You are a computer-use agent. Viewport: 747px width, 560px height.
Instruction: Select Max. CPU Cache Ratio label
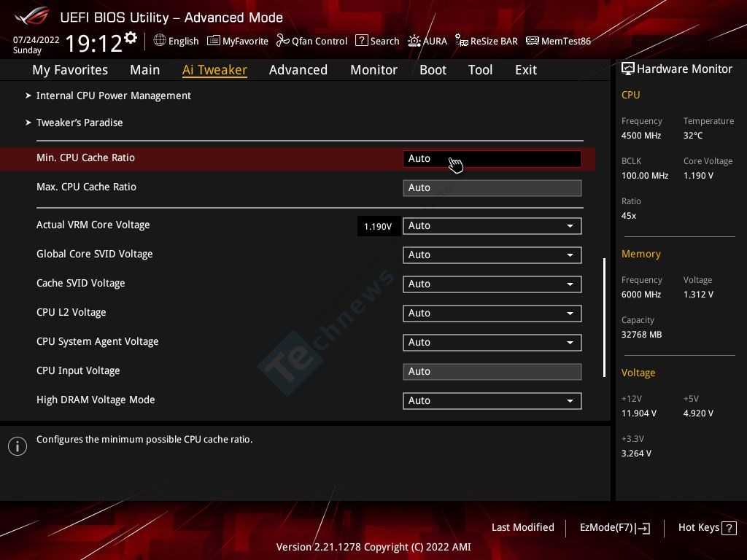tap(86, 187)
